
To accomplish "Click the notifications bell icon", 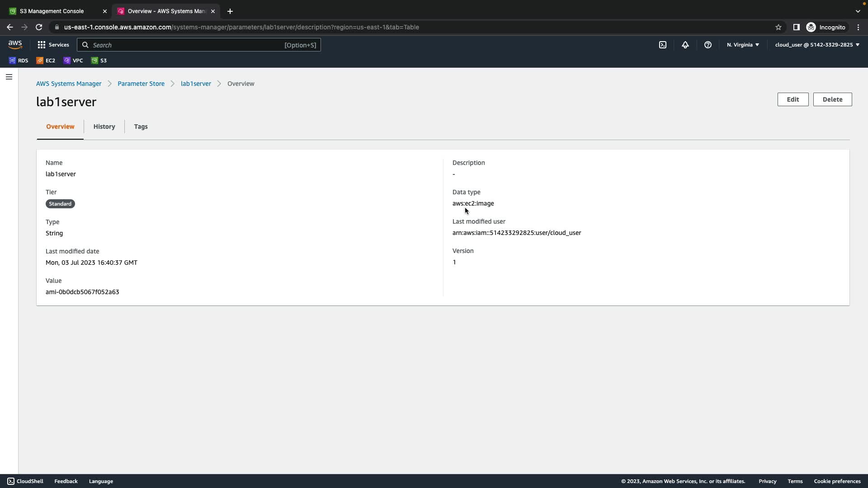I will pos(685,45).
